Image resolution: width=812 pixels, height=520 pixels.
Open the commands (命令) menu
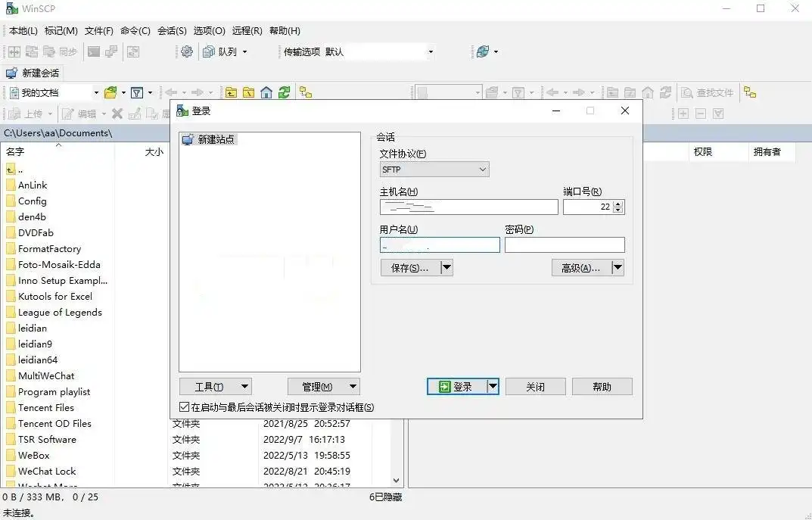(135, 30)
